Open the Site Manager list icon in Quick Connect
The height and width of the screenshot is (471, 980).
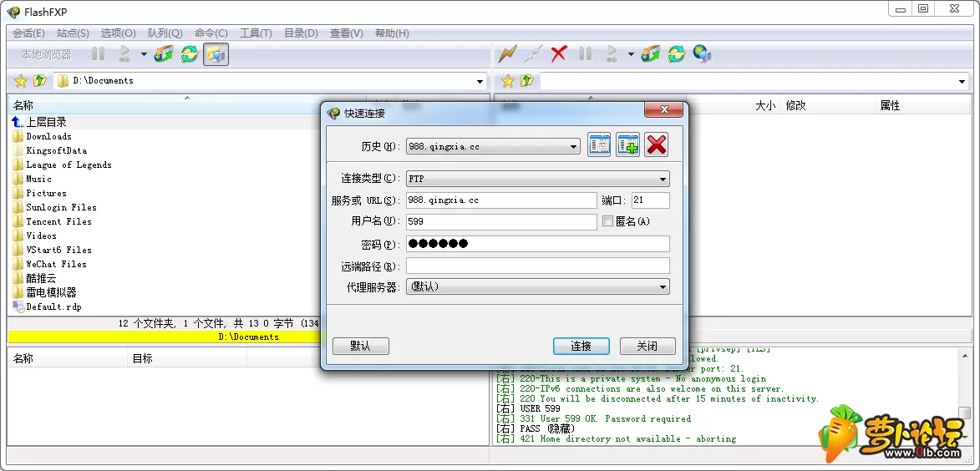click(599, 145)
